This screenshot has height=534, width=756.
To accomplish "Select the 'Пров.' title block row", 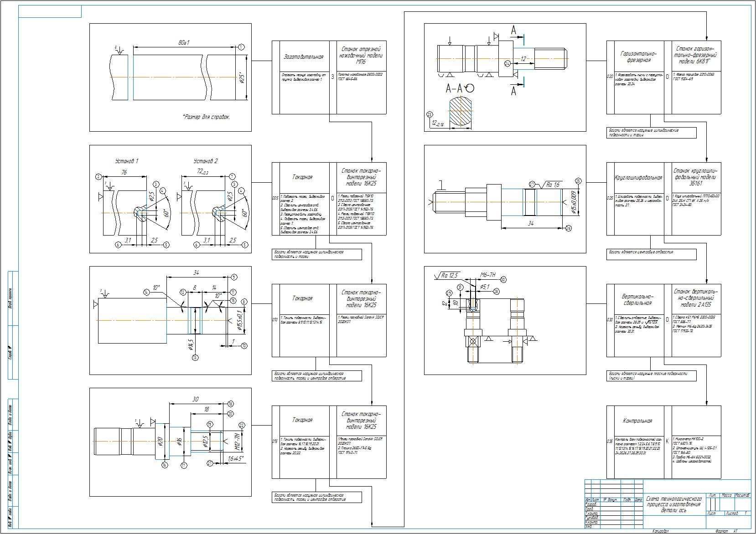I will point(614,509).
